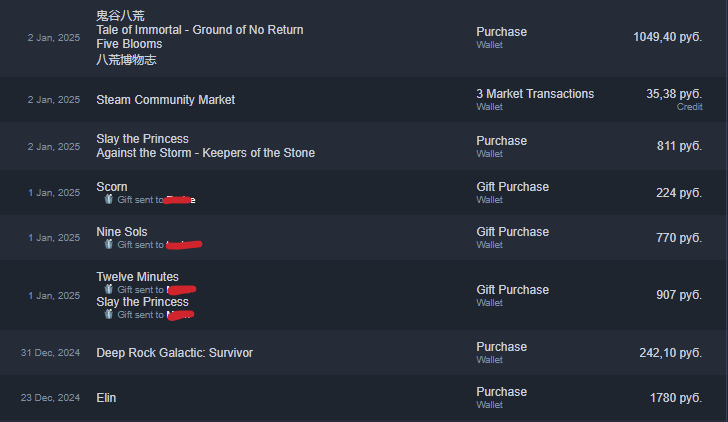The width and height of the screenshot is (728, 422).
Task: Click the gift icon under Scorn
Action: (108, 199)
